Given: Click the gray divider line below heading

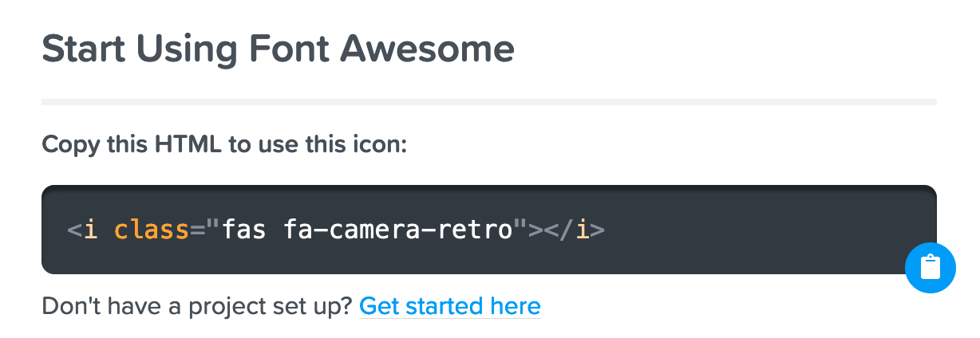Looking at the screenshot, I should [488, 102].
